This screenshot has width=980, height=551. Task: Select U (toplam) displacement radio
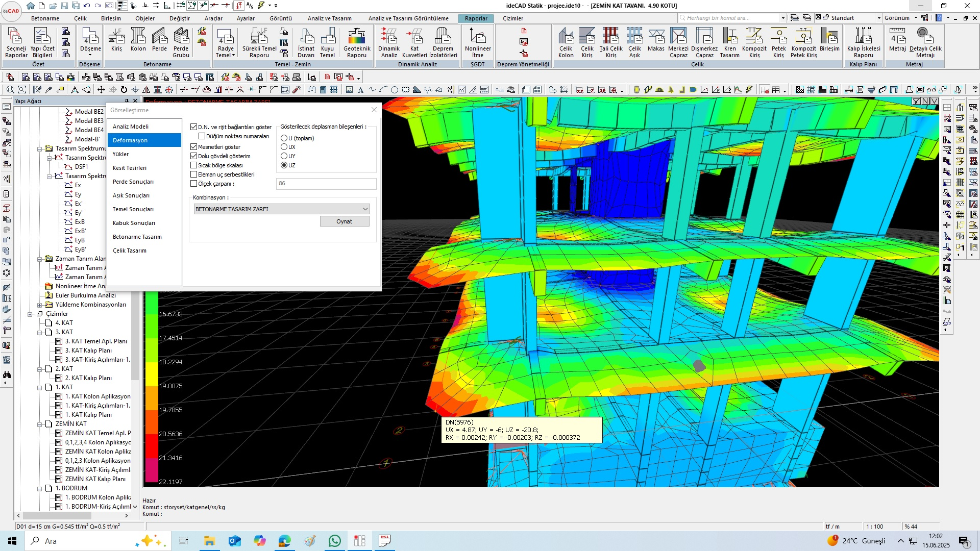click(284, 138)
